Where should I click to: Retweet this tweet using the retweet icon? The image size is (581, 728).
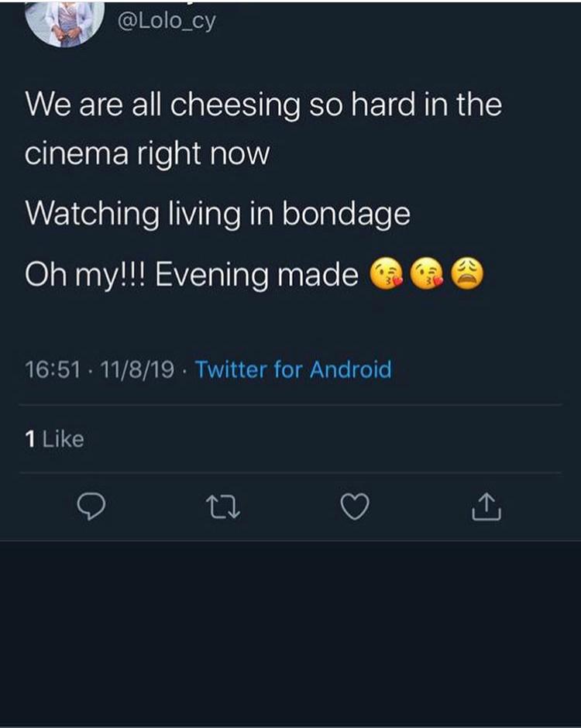click(x=224, y=507)
